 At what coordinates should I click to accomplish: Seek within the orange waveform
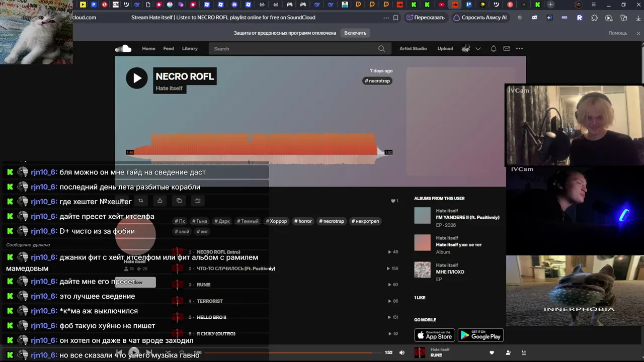click(259, 148)
